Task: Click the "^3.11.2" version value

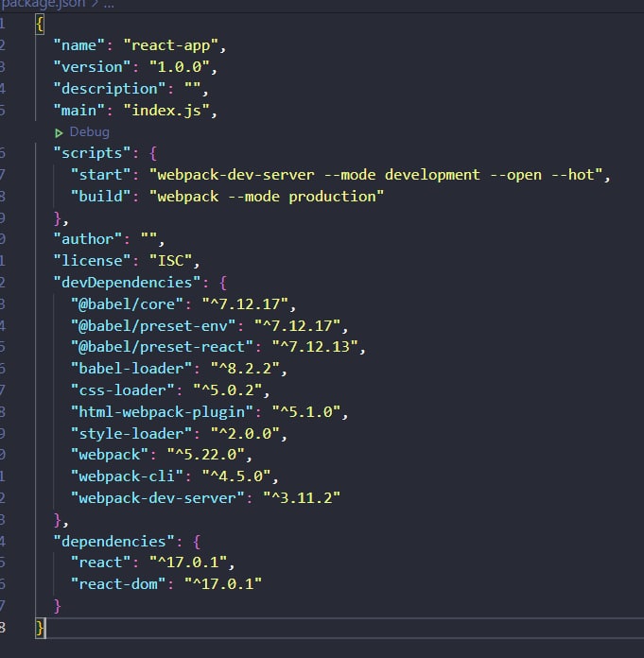Action: tap(302, 498)
